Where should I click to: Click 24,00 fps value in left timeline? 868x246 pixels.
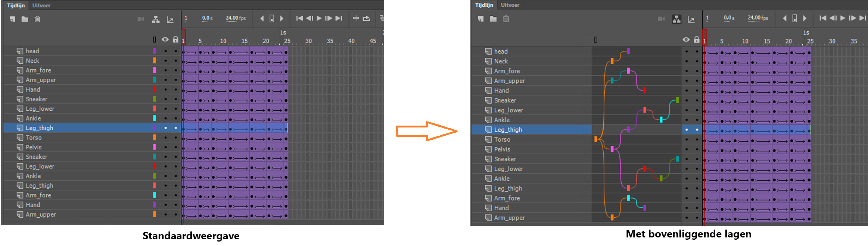point(236,18)
